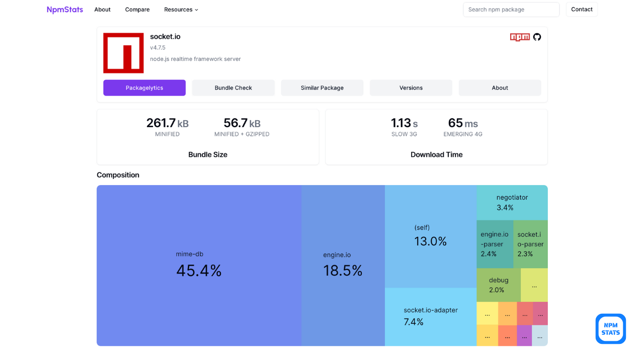Go to NpmStats home logo
Viewport: 644px width, 362px height.
(x=65, y=10)
